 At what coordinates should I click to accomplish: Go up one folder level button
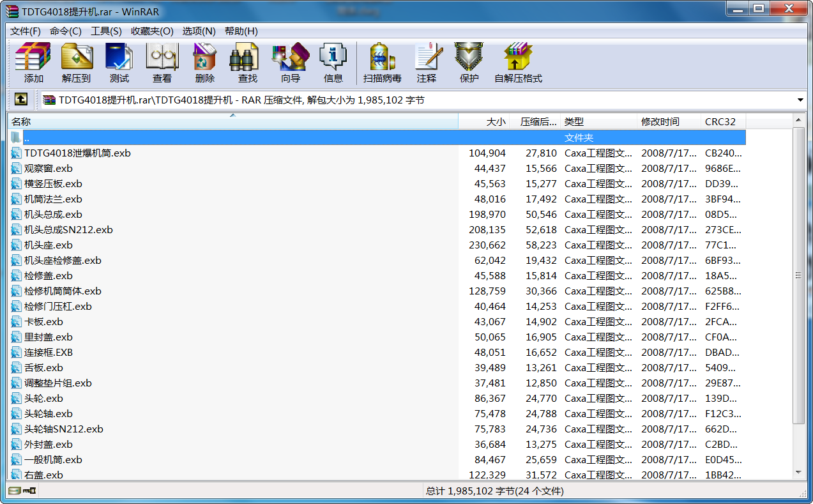[x=21, y=100]
